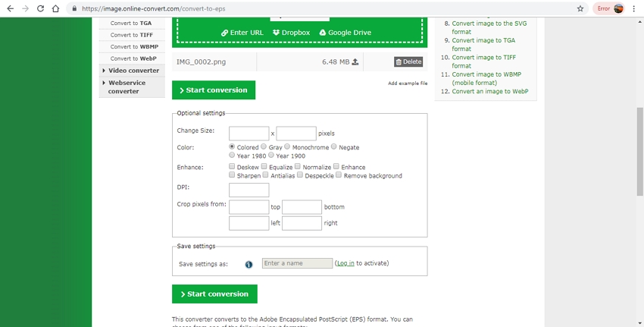644x327 pixels.
Task: Open Convert to WebP in sidebar
Action: pyautogui.click(x=132, y=58)
